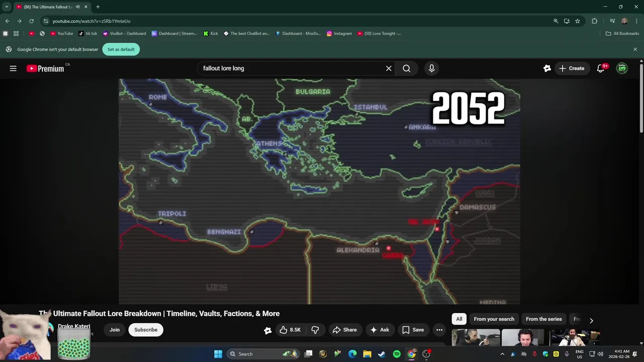Open File Explorer from the taskbar
The image size is (644, 362).
click(367, 354)
